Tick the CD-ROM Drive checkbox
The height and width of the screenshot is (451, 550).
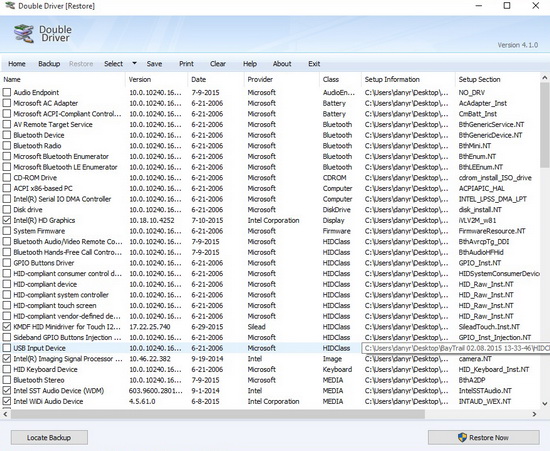point(7,178)
